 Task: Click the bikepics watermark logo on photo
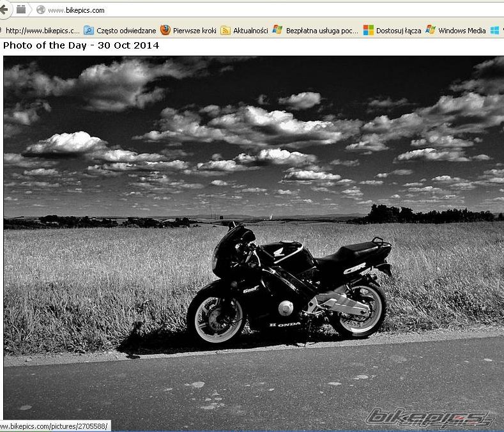430,417
